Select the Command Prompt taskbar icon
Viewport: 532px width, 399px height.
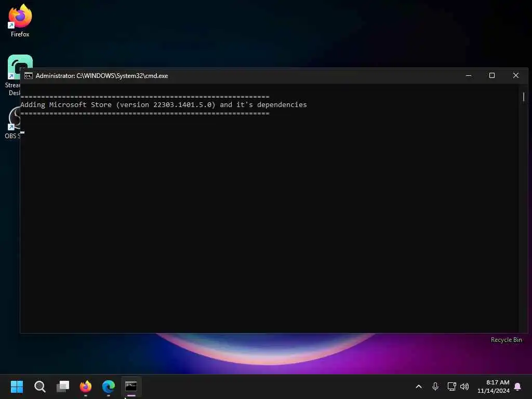click(x=131, y=387)
